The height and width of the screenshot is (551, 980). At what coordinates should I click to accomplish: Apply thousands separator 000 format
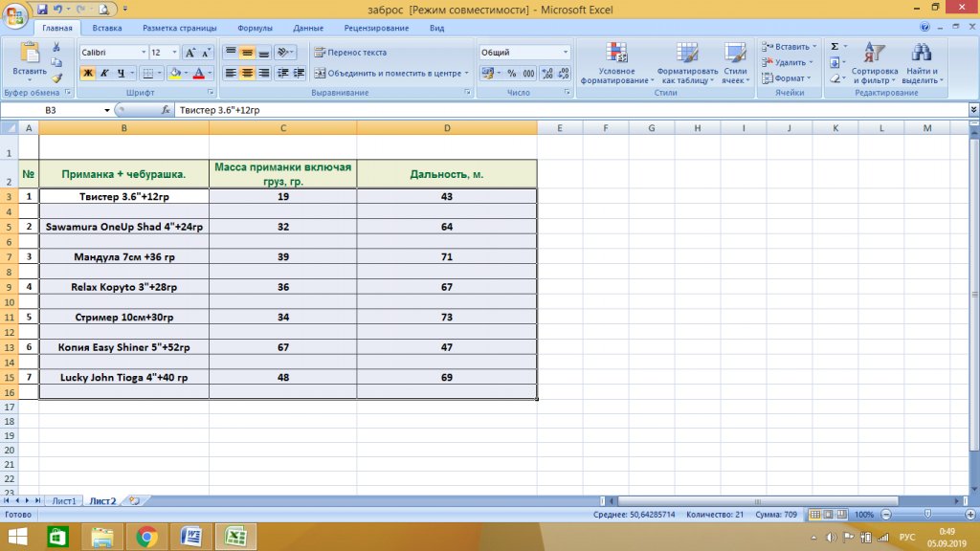click(x=528, y=73)
